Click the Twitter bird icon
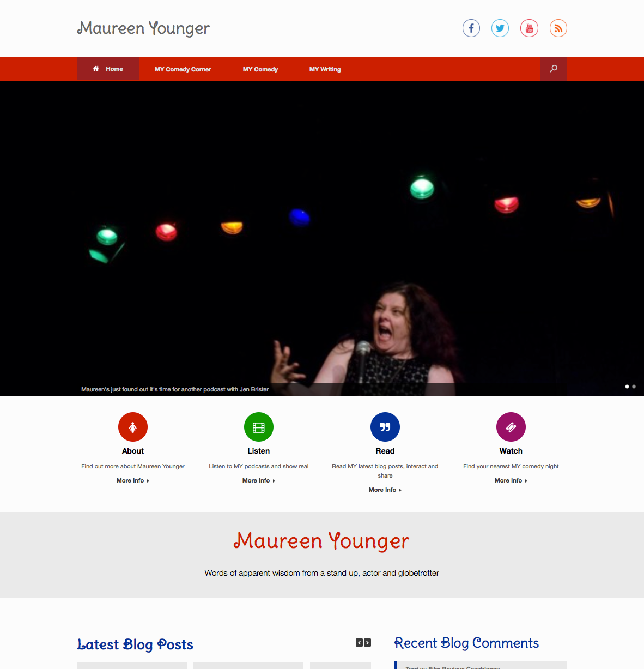Screen dimensions: 644x669 [500, 28]
